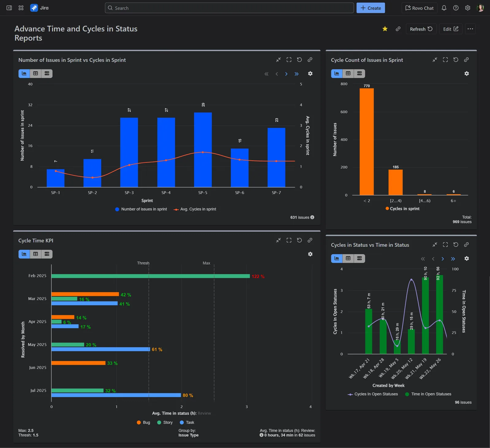Maximize Number of Issues in Sprint gadget

coord(289,60)
